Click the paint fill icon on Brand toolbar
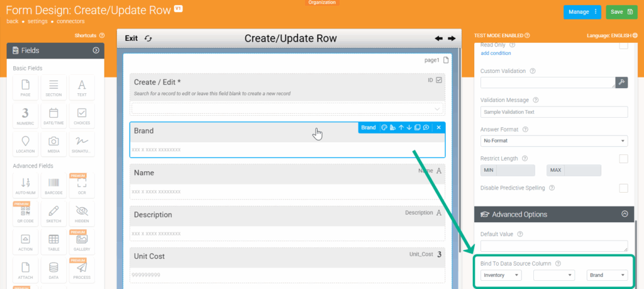The width and height of the screenshot is (644, 289). [x=392, y=127]
